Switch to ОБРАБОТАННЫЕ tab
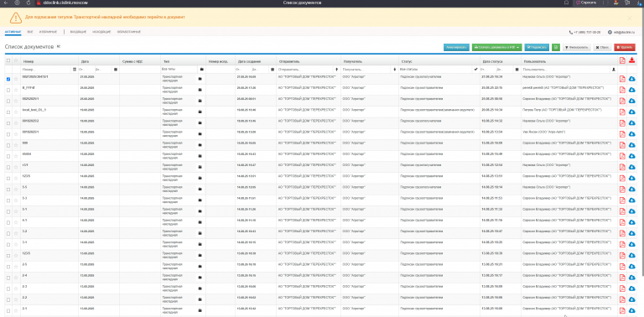The height and width of the screenshot is (317, 644). (129, 32)
